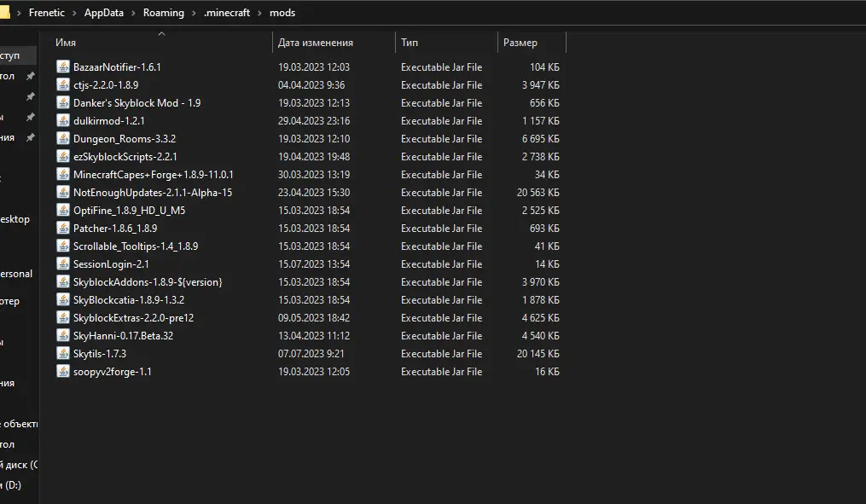
Task: Click Scrollable_Tooltips-1.4_1.8.9 file name
Action: pos(136,246)
